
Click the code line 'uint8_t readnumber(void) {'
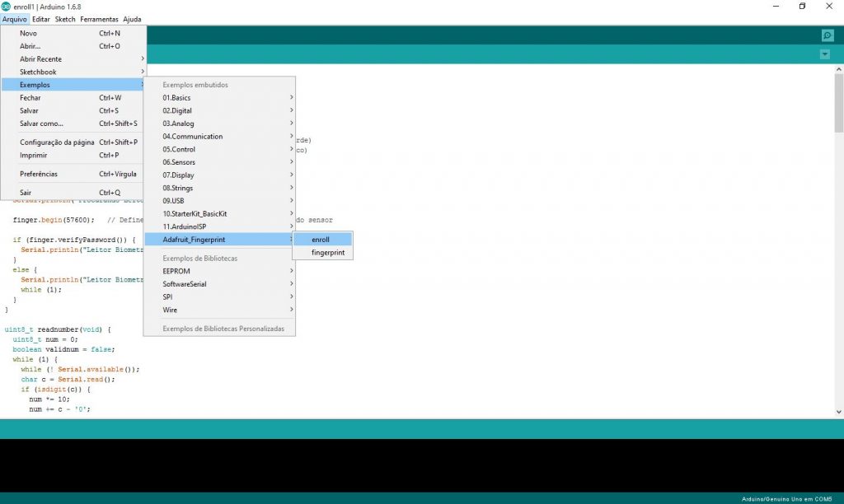click(x=58, y=329)
